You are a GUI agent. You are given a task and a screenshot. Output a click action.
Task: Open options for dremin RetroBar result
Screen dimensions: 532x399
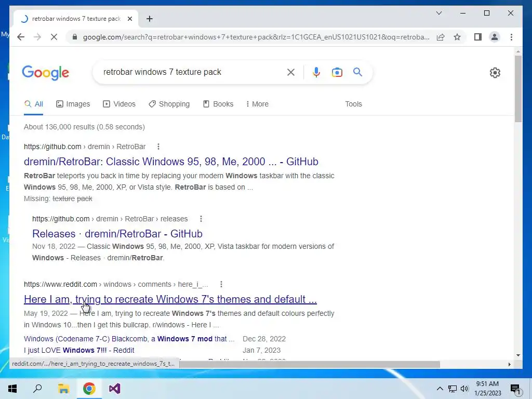pyautogui.click(x=158, y=147)
